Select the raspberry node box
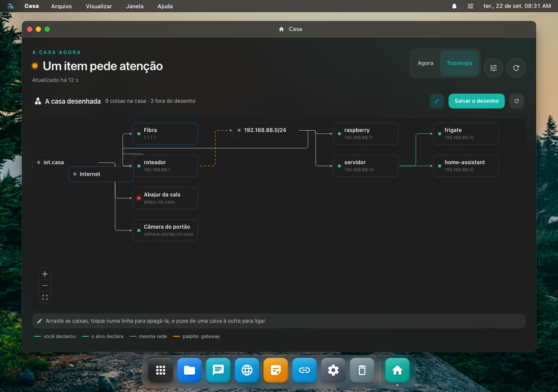Image resolution: width=558 pixels, height=392 pixels. [x=366, y=134]
